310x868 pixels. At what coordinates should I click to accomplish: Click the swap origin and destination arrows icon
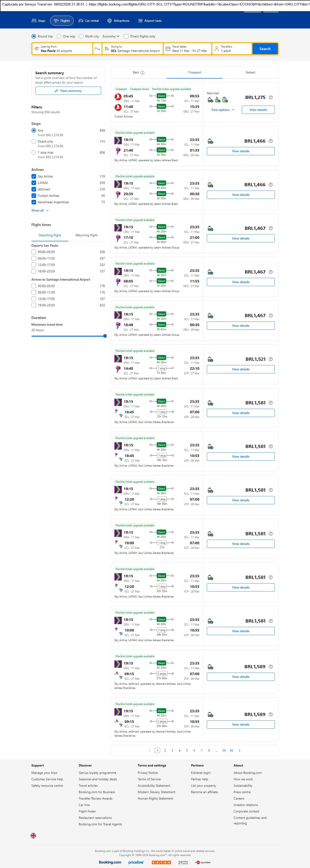coord(97,49)
